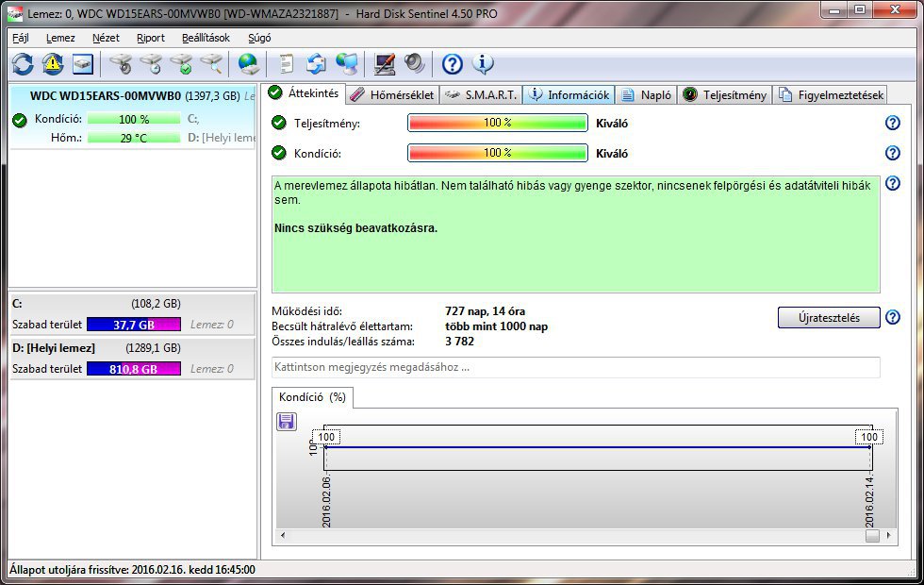Open the Nézet menu
This screenshot has width=924, height=585.
(106, 38)
